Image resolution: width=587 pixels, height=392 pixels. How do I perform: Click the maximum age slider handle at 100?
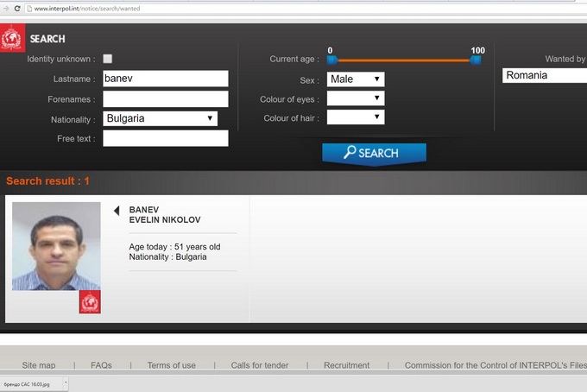pyautogui.click(x=476, y=60)
